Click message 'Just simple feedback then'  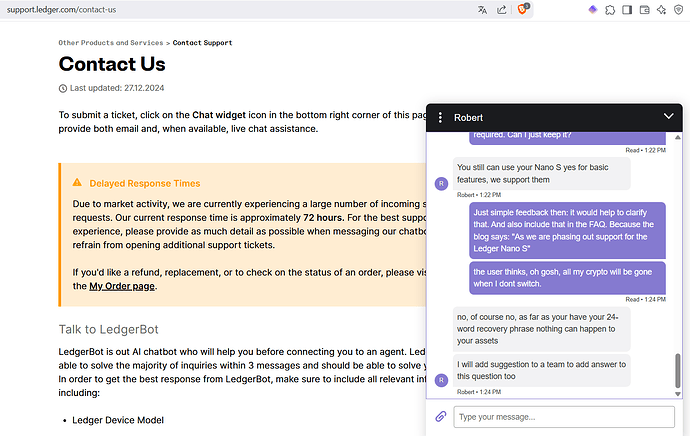pyautogui.click(x=567, y=231)
